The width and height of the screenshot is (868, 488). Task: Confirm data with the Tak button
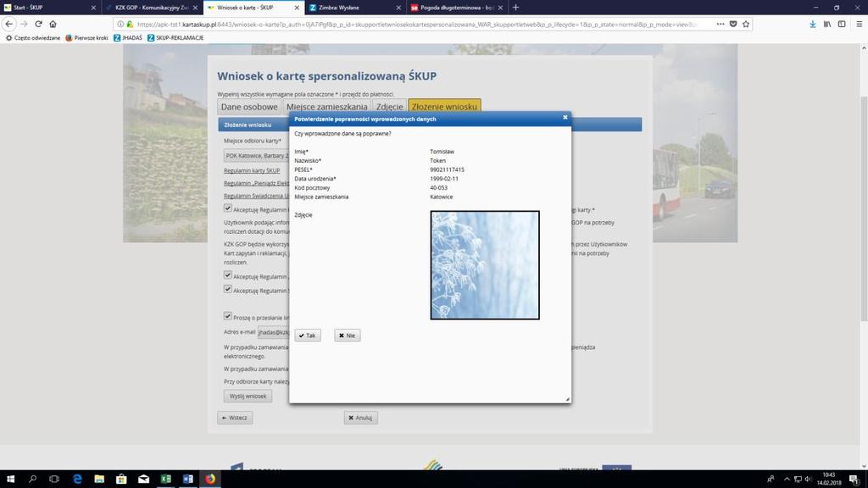[307, 335]
